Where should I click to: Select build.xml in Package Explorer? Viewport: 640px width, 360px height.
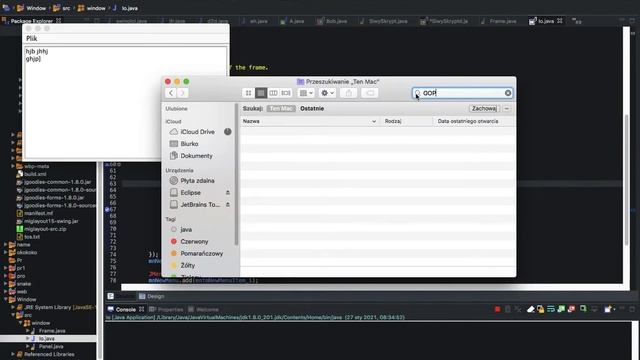35,174
